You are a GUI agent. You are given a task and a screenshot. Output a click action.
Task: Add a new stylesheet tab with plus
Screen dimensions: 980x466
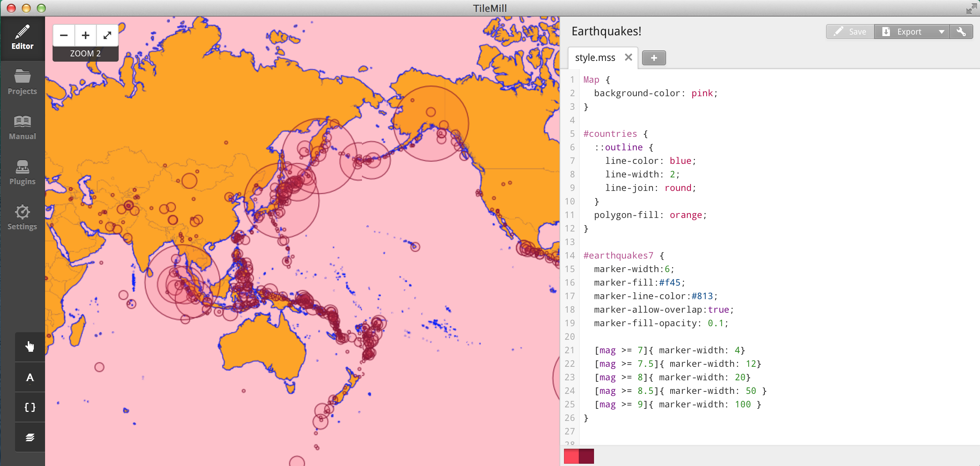pos(654,58)
